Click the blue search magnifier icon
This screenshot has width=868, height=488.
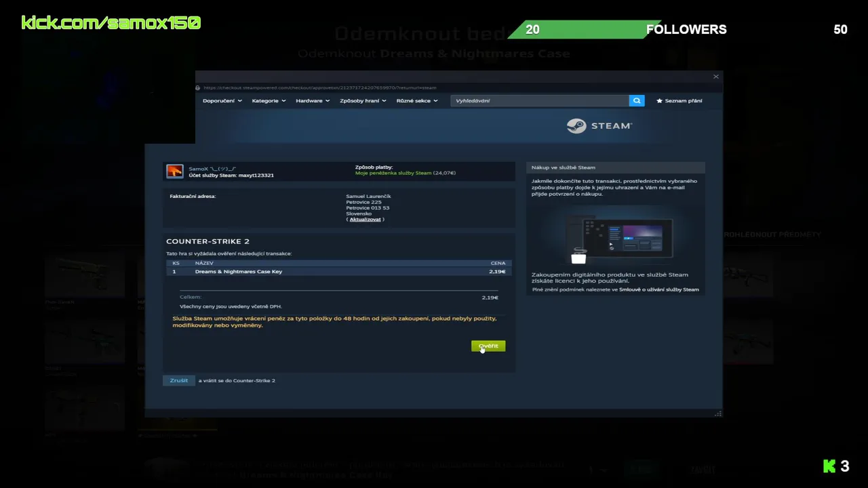coord(637,101)
